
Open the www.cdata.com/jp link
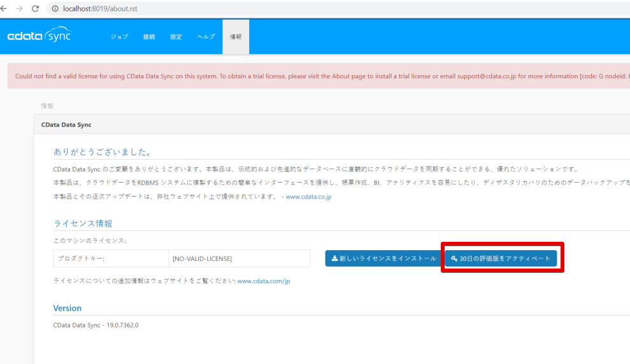(264, 281)
